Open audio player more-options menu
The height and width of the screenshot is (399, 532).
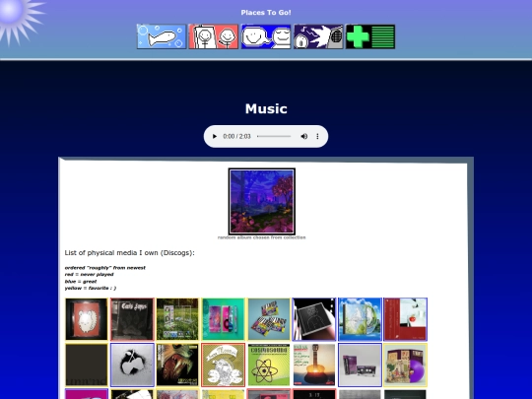click(x=317, y=136)
